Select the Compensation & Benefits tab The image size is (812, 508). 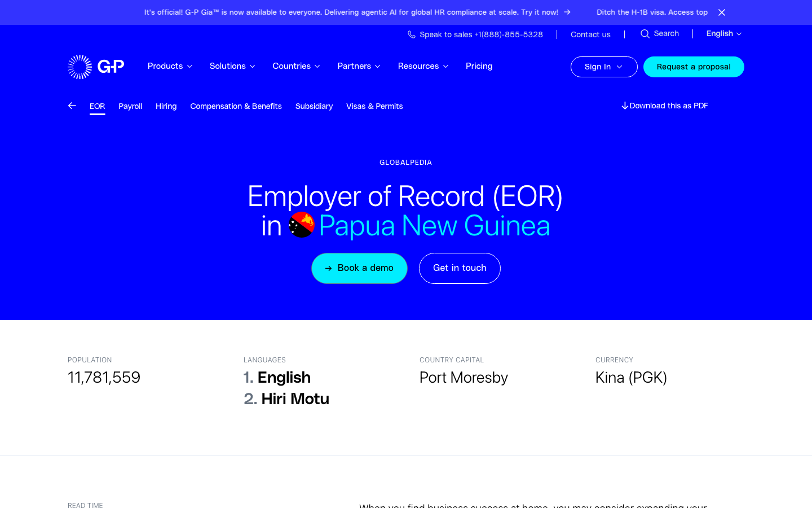(x=236, y=106)
